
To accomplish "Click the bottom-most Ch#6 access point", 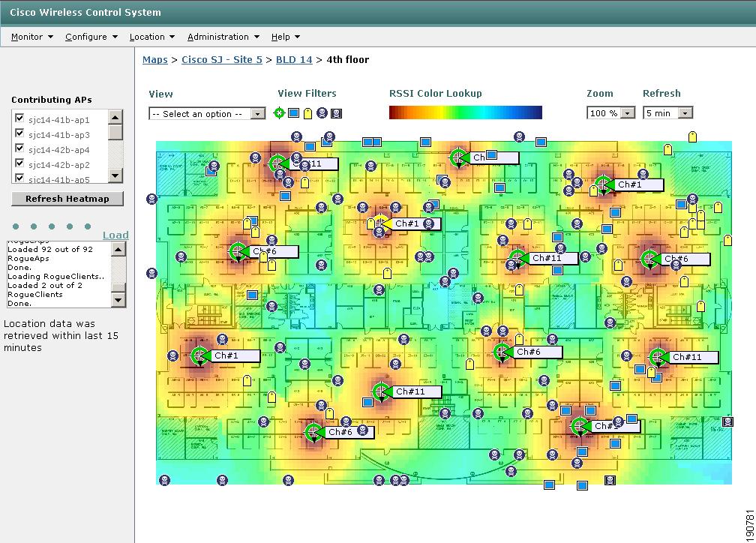I will 313,432.
